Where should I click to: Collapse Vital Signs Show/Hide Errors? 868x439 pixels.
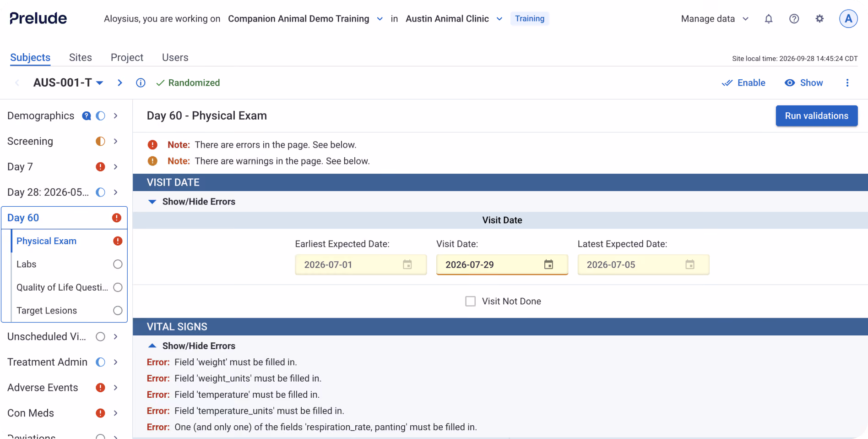click(x=191, y=346)
